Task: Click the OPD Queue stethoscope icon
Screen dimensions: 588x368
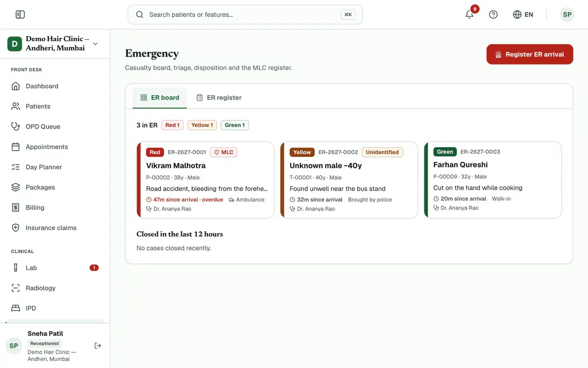Action: coord(16,127)
